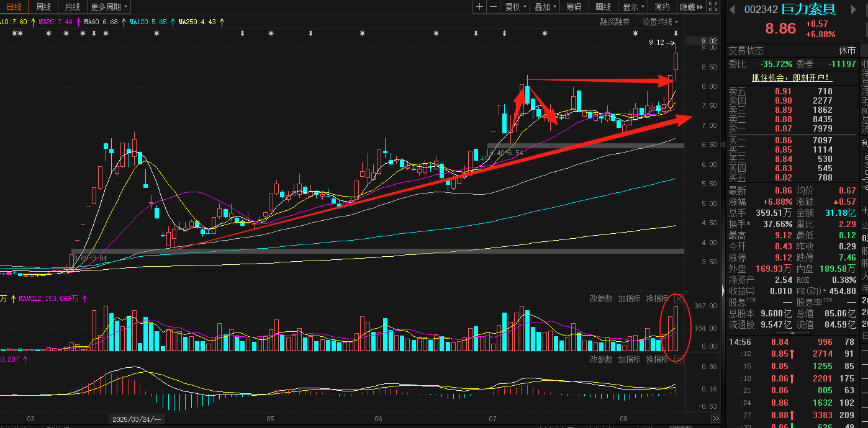
Task: Activate the 画线 drawing tool
Action: [604, 7]
